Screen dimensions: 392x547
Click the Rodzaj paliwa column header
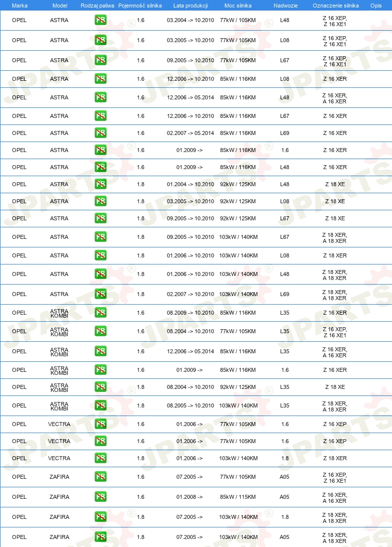[x=97, y=6]
